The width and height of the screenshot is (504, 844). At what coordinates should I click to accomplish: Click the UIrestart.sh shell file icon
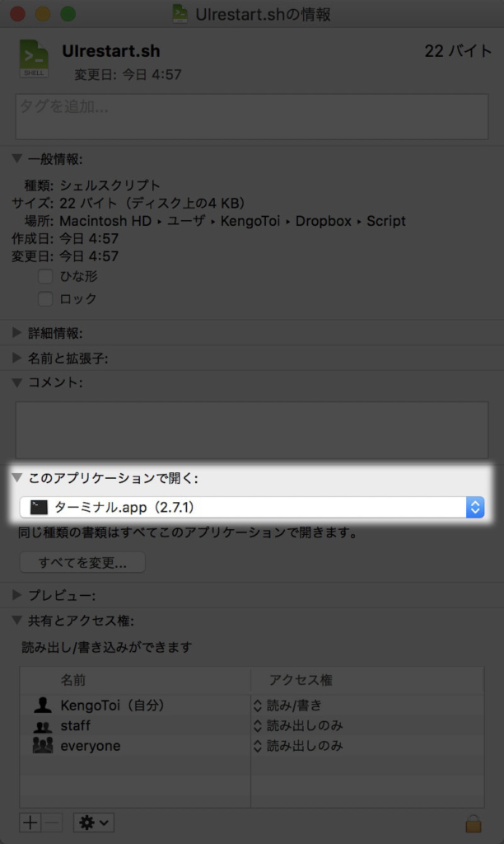(34, 59)
